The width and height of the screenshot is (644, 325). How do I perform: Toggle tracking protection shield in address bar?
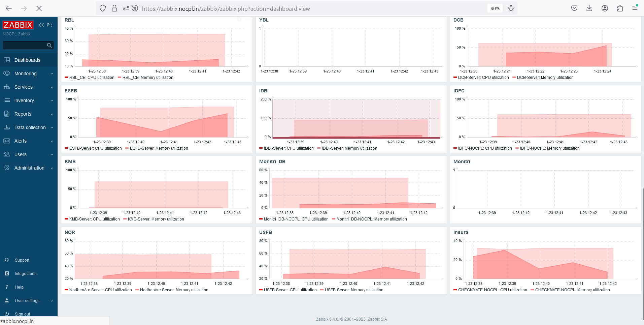click(102, 8)
